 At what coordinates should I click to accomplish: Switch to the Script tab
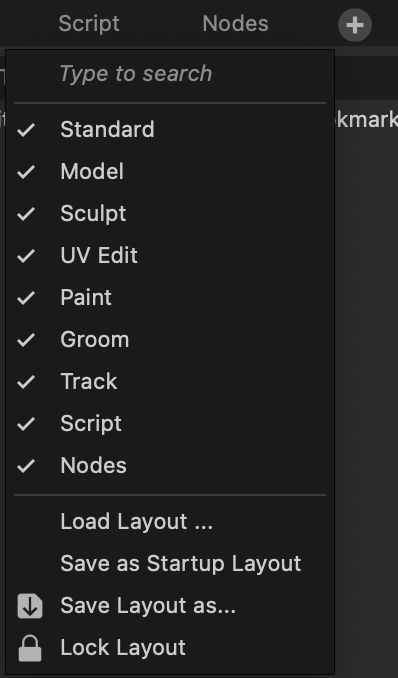89,23
